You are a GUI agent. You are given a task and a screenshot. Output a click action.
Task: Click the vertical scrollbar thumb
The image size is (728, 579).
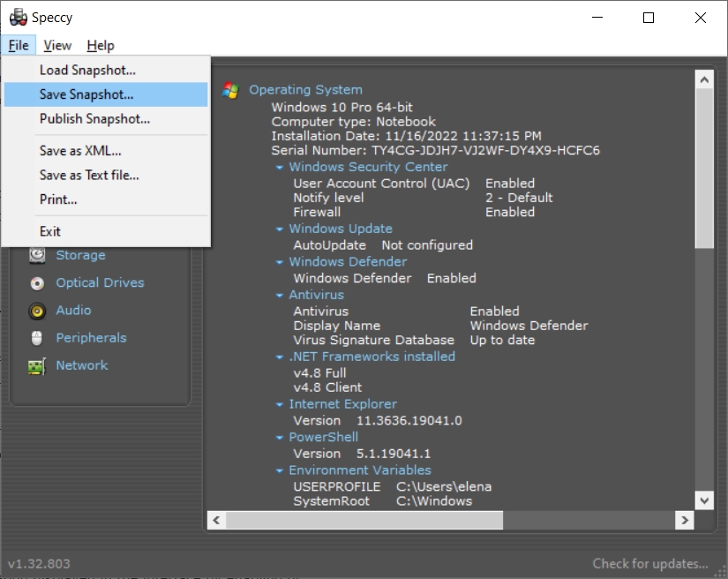(x=704, y=168)
